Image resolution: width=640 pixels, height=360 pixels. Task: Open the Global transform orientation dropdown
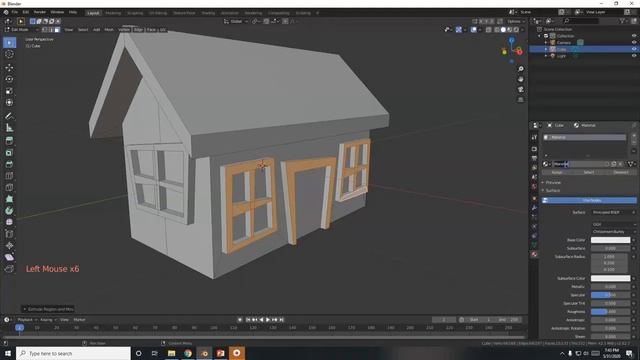tap(236, 21)
